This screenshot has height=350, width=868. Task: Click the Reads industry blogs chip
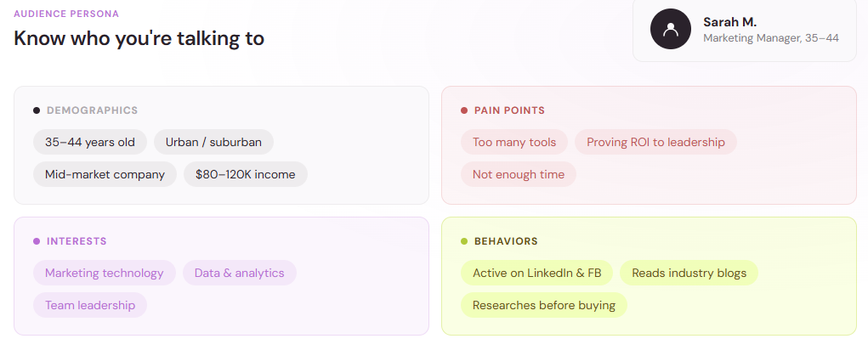pyautogui.click(x=689, y=273)
